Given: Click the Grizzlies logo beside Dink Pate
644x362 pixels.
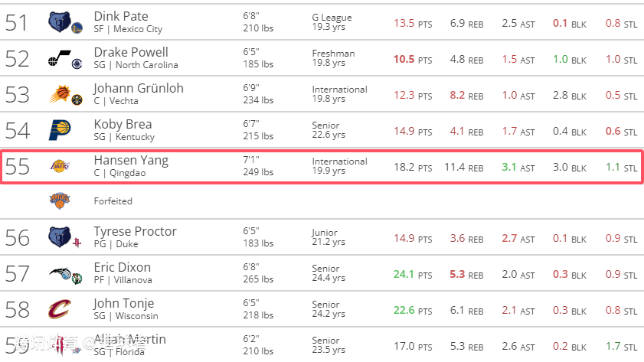Looking at the screenshot, I should point(57,22).
